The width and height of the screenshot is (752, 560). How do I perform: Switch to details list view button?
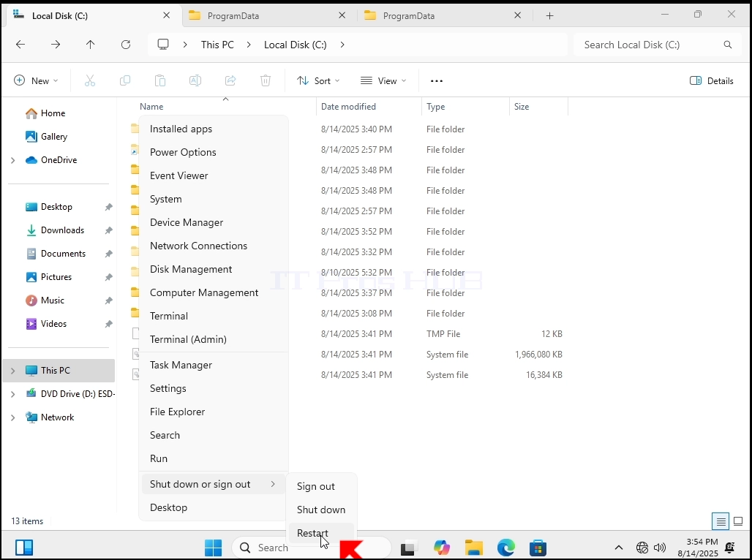(721, 521)
